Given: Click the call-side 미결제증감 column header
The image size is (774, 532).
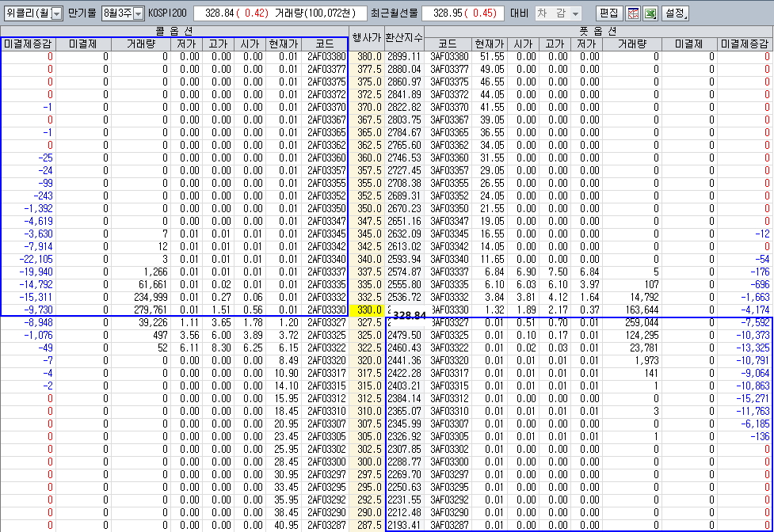Looking at the screenshot, I should pos(29,44).
